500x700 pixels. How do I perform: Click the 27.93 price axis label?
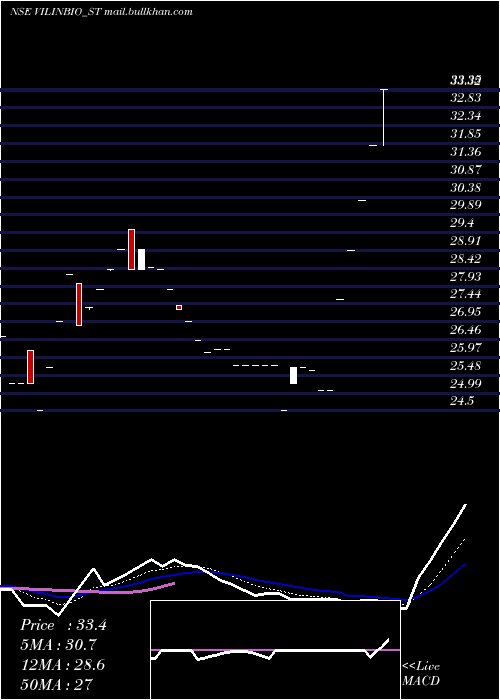coord(466,276)
